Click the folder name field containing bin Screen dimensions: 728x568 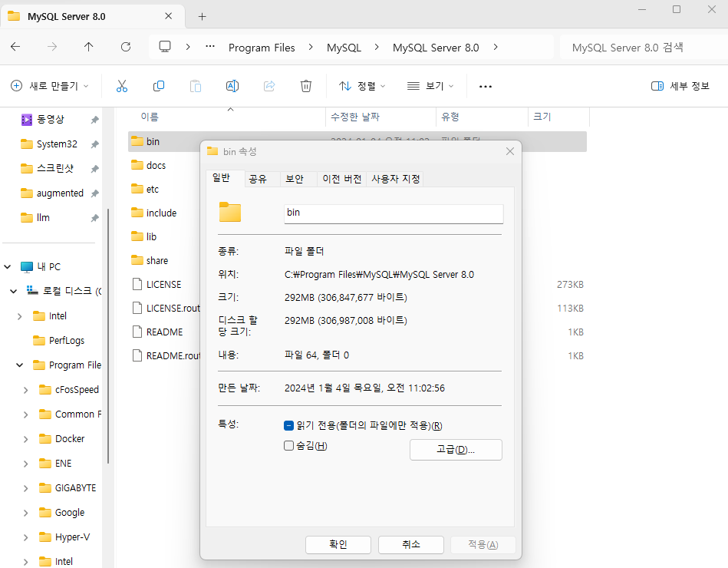point(394,213)
